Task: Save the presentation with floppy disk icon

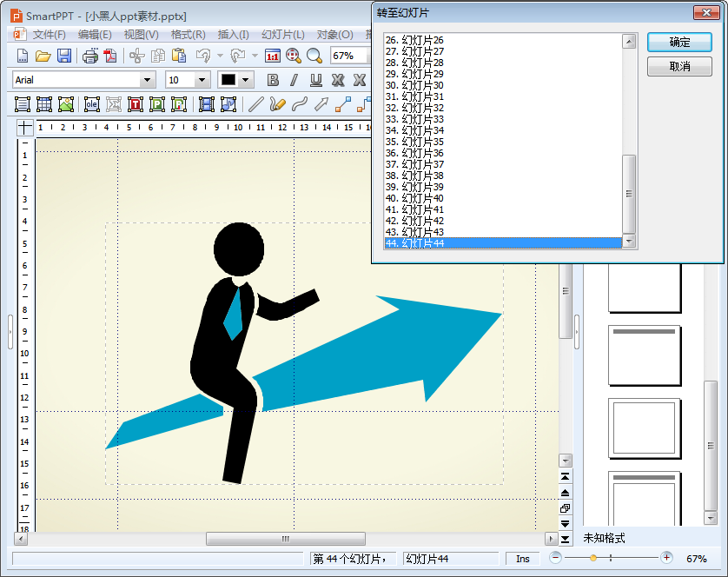Action: coord(64,56)
